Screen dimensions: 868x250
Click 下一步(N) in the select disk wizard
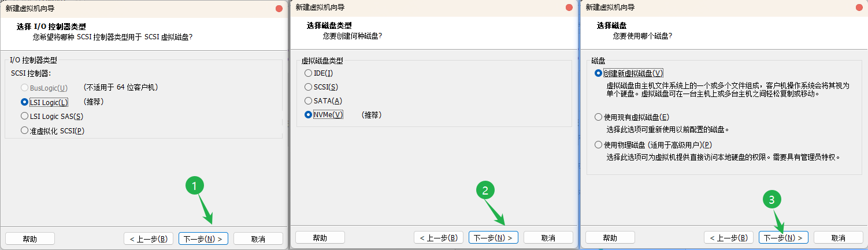(x=784, y=237)
